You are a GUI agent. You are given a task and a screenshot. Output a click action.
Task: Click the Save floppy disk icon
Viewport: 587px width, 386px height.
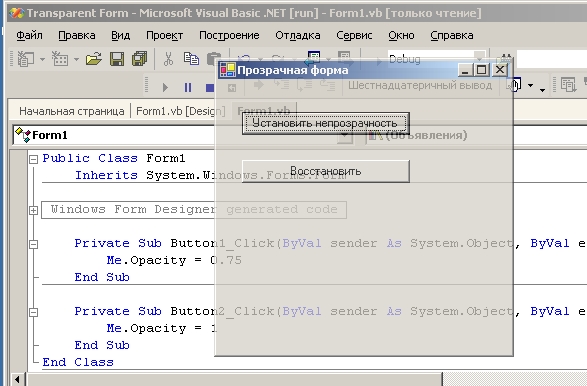(117, 59)
